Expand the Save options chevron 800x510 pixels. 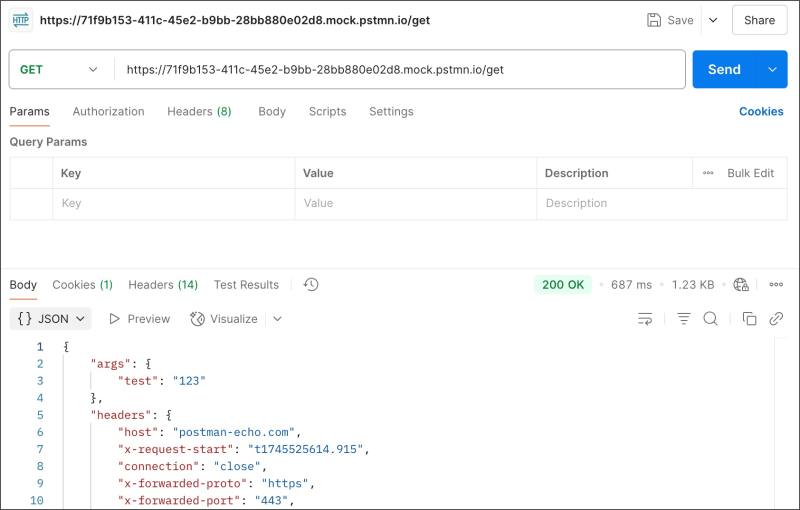click(713, 20)
